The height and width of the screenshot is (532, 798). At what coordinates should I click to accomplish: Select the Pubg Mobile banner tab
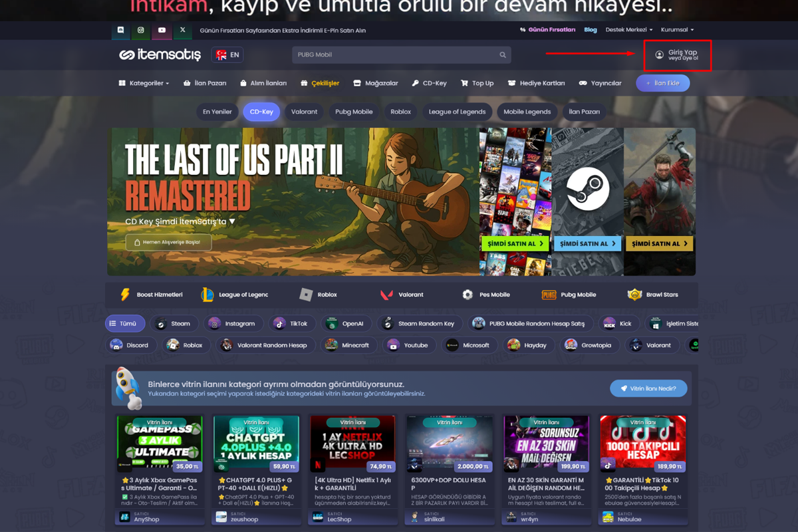coord(354,112)
